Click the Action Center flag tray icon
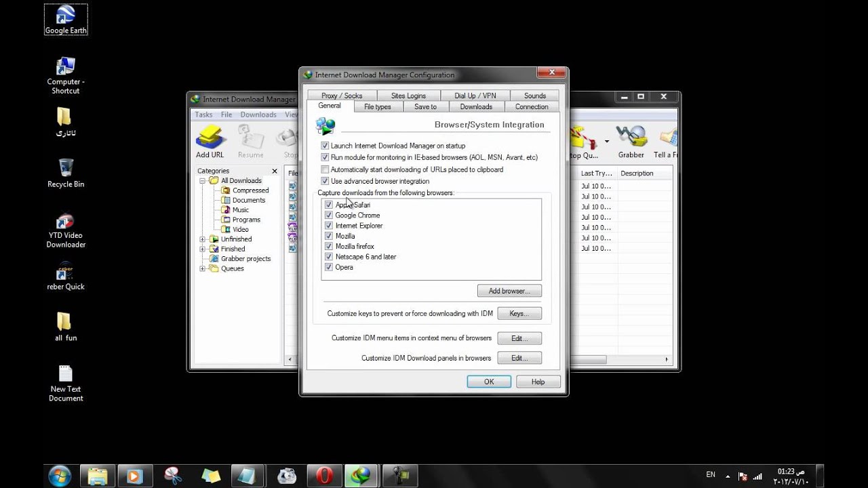This screenshot has height=488, width=868. [x=743, y=476]
